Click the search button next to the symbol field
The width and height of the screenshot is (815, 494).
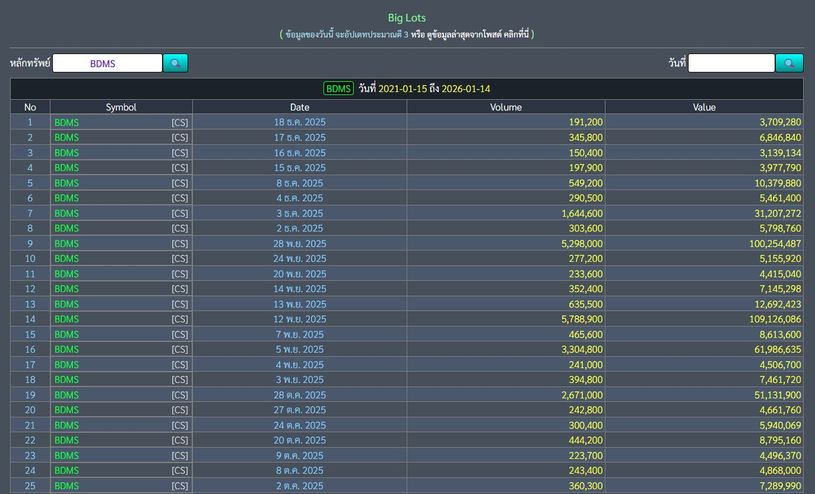(175, 63)
